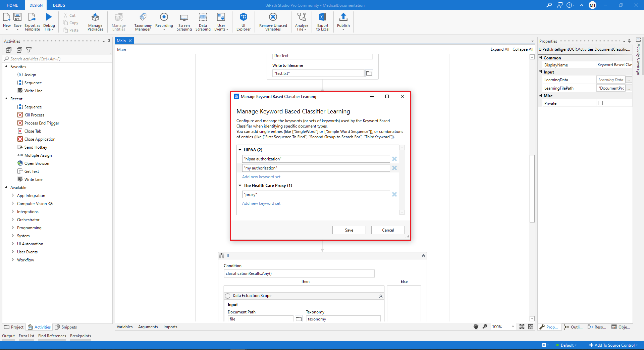644x350 pixels.
Task: Click Add new keyword set under HIPAA
Action: (x=261, y=177)
